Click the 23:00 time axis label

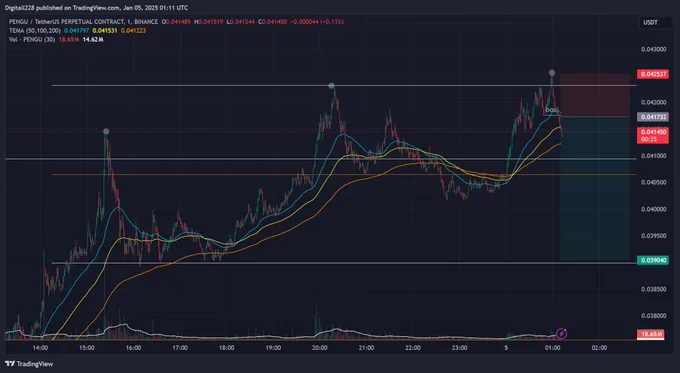tap(459, 348)
